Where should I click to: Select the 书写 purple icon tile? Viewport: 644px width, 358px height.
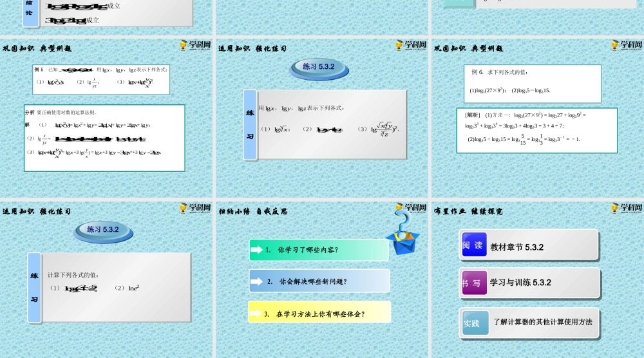474,283
